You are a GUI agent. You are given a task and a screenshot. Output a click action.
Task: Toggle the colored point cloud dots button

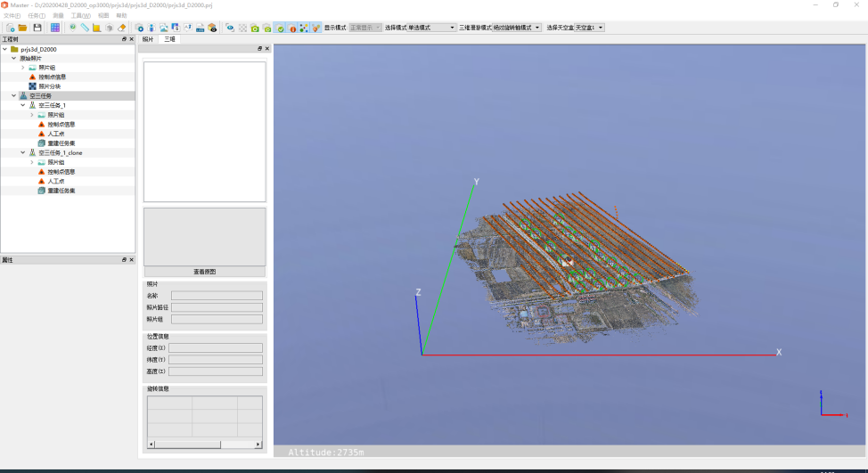click(304, 28)
